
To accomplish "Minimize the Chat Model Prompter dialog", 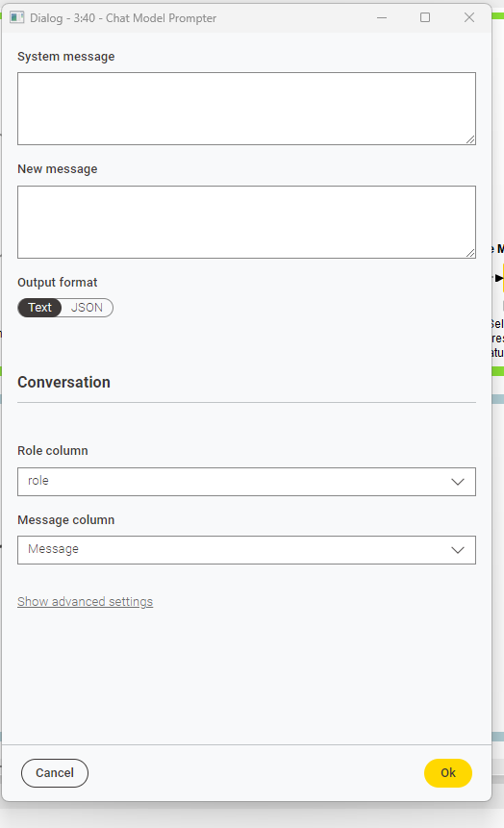I will (382, 18).
